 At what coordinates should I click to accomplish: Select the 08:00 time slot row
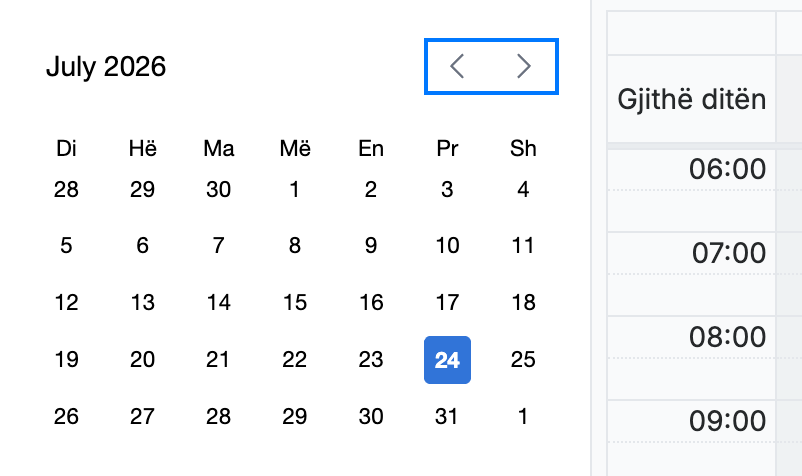(691, 357)
